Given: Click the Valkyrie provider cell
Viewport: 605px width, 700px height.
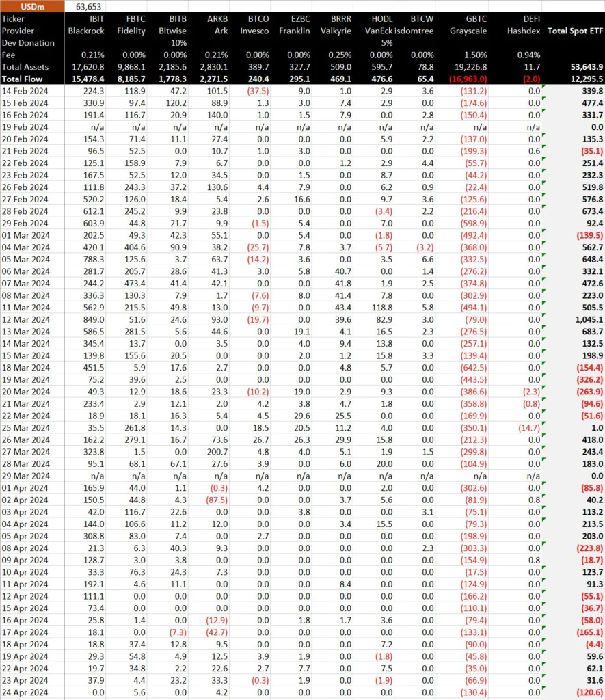Looking at the screenshot, I should (336, 31).
